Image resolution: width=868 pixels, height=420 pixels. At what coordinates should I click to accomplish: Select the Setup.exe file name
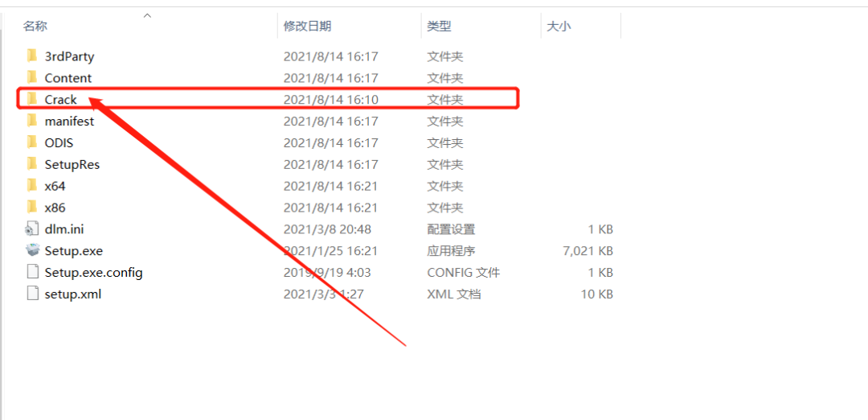point(74,250)
